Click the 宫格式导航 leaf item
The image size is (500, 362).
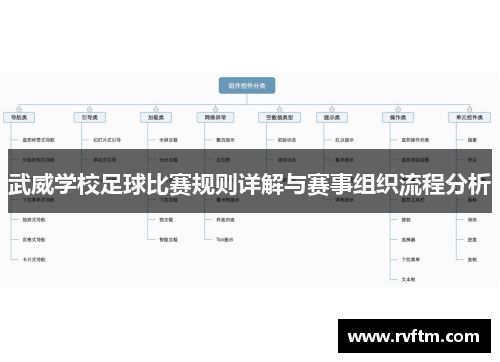coord(34,240)
